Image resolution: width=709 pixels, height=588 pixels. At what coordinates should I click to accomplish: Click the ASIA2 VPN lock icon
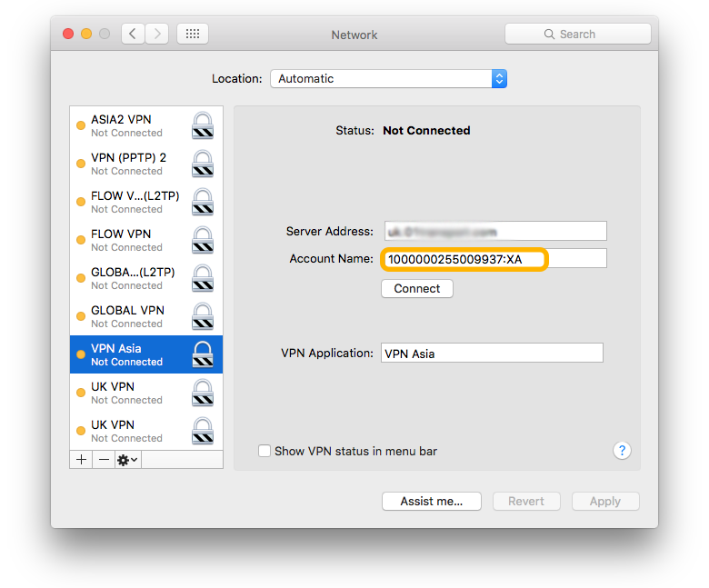click(x=203, y=125)
